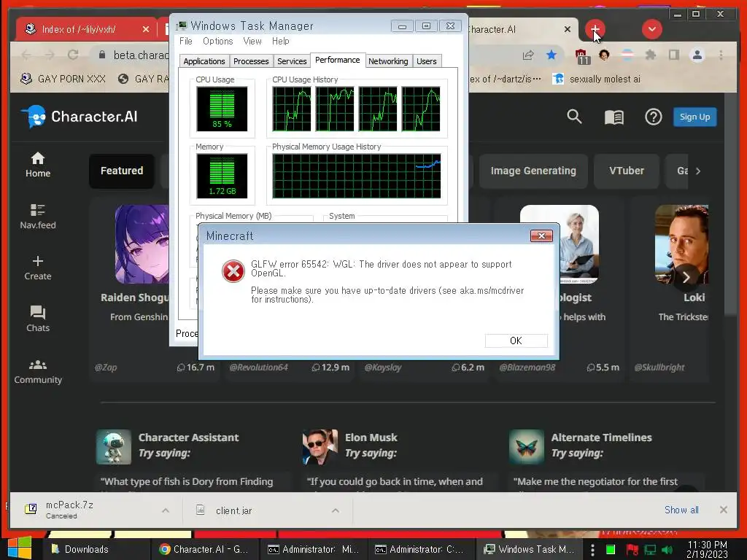747x560 pixels.
Task: Expand options for mcPack.7z download
Action: (x=166, y=510)
